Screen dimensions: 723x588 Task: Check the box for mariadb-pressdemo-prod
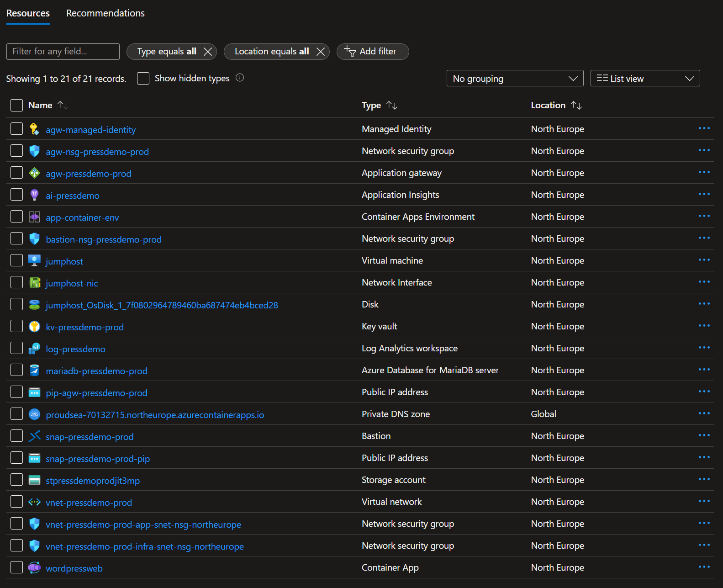(x=16, y=370)
